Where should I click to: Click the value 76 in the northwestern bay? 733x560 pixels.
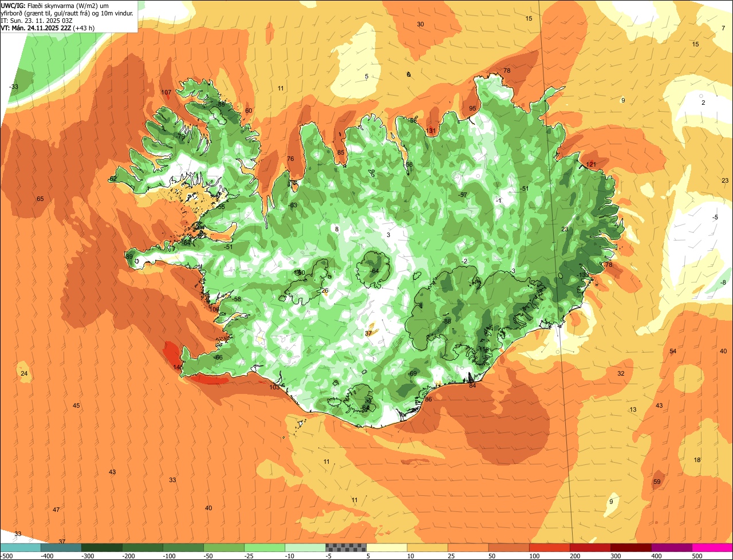[290, 159]
